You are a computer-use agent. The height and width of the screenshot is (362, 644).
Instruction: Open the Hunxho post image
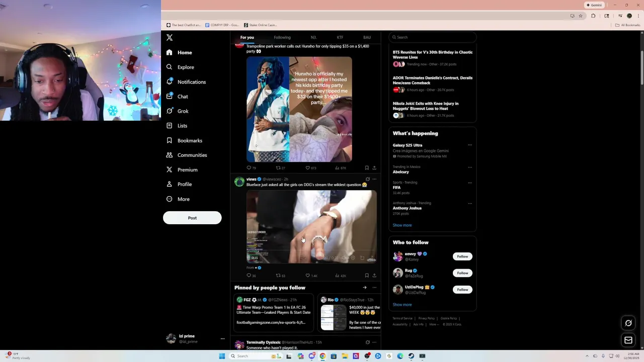pyautogui.click(x=299, y=109)
